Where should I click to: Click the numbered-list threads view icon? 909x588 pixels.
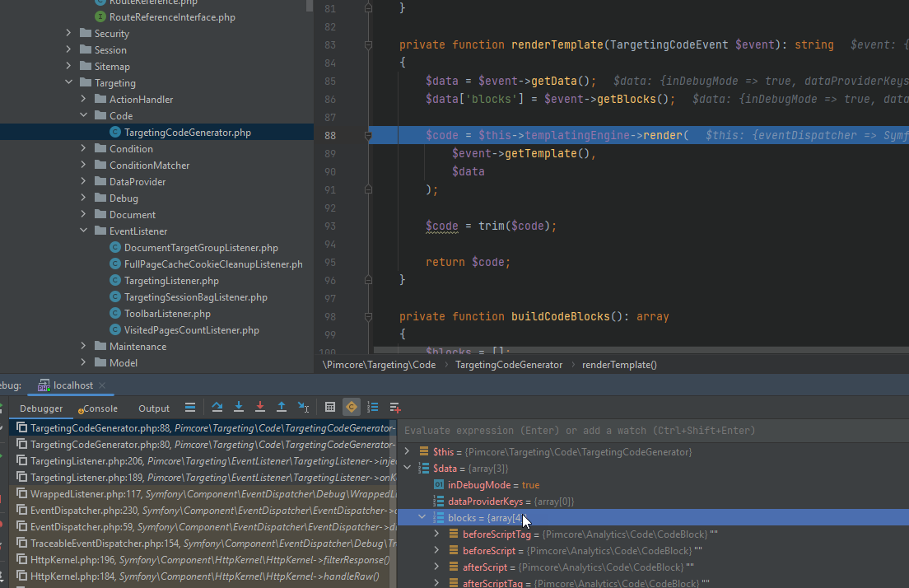[x=372, y=407]
